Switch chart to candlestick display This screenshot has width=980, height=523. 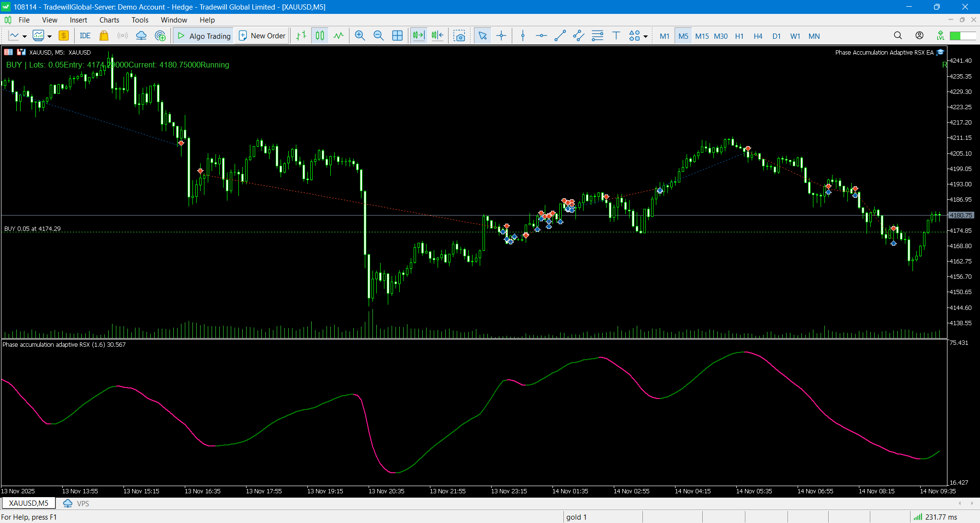pos(320,36)
